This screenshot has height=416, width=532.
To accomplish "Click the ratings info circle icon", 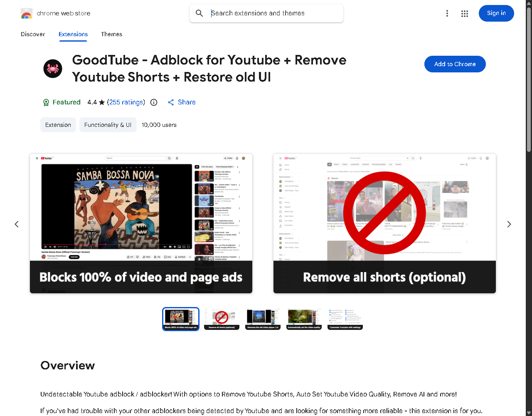I will tap(154, 102).
